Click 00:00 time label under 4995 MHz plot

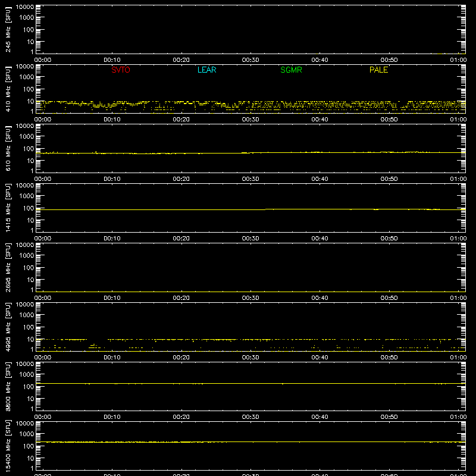pyautogui.click(x=43, y=358)
